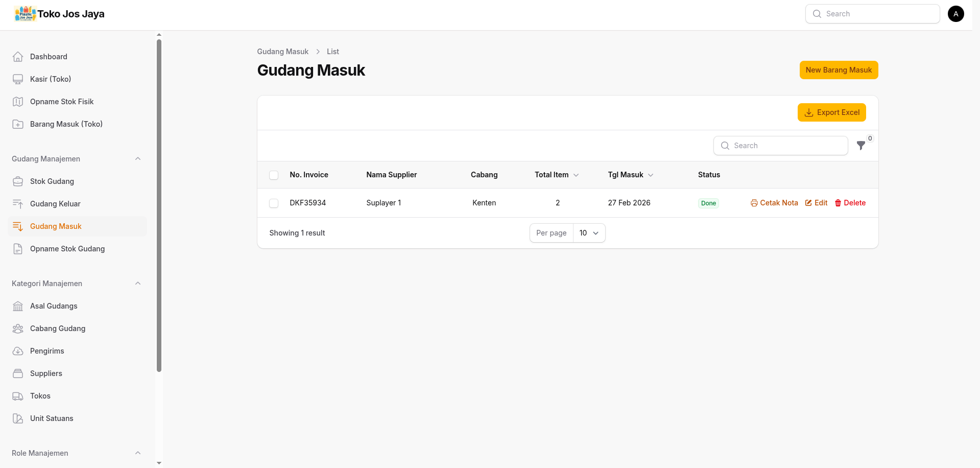The image size is (980, 468).
Task: Click the magnifier icon in the table search
Action: click(725, 146)
